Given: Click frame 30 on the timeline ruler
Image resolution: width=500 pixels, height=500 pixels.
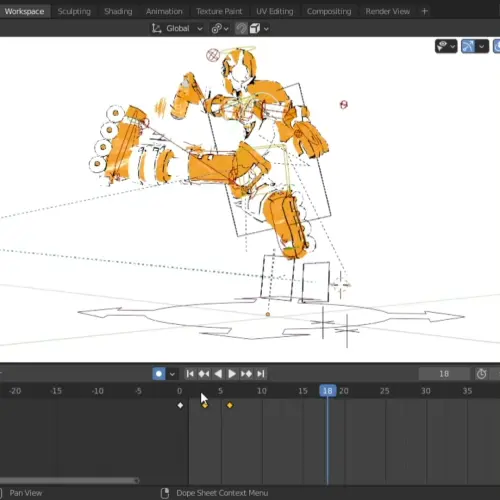Looking at the screenshot, I should tap(426, 391).
